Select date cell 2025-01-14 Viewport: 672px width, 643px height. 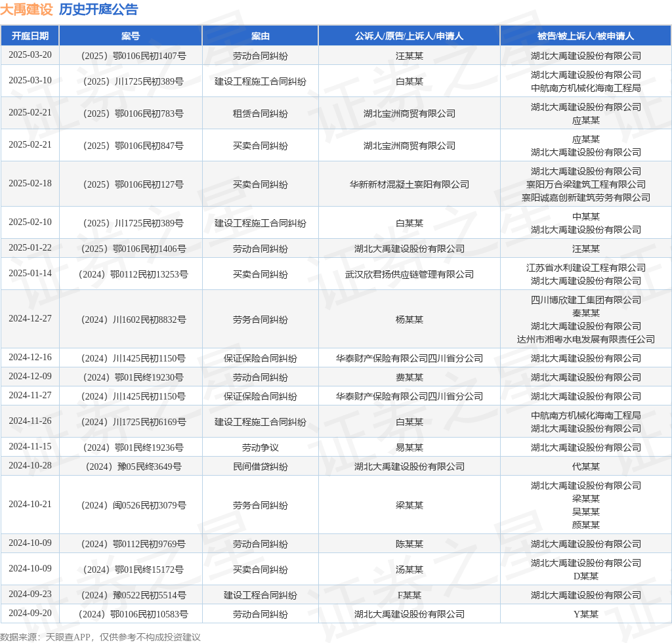click(30, 273)
